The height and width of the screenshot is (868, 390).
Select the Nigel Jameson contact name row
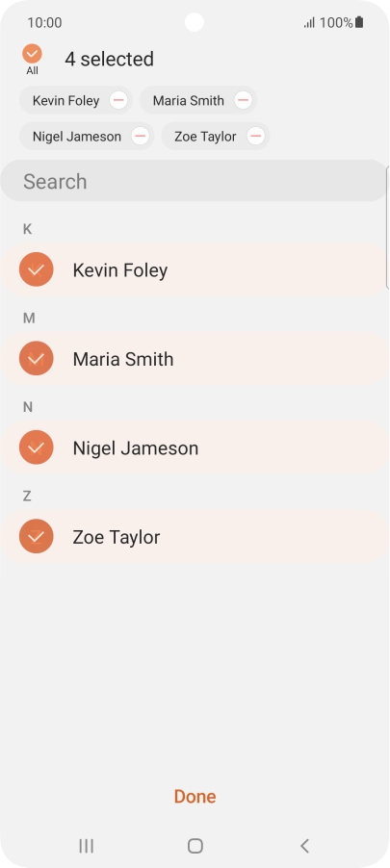point(194,447)
